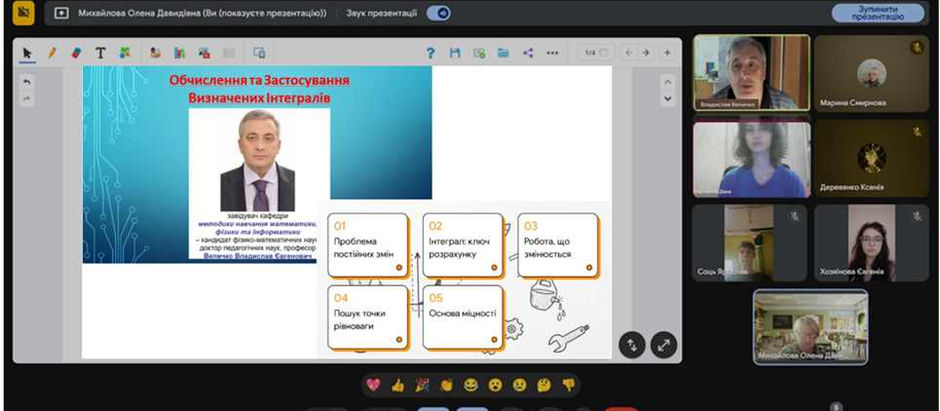The image size is (940, 411).
Task: Click the yellow camera-off icon at top-left
Action: (23, 13)
